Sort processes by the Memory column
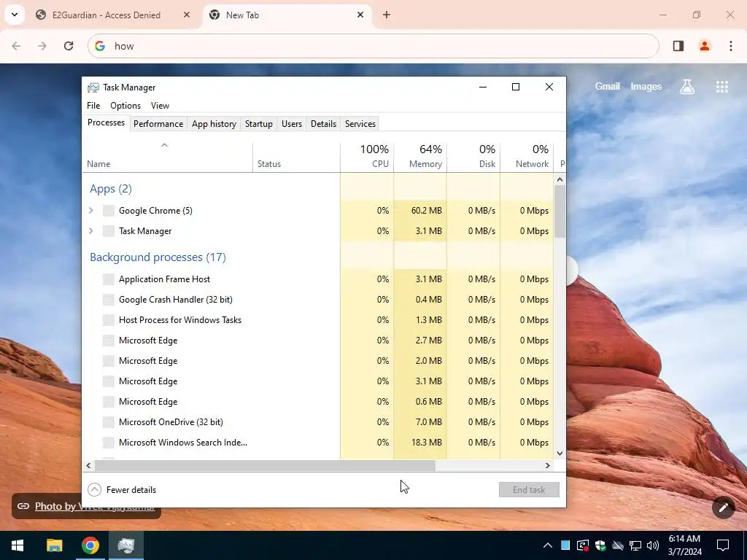 click(420, 156)
